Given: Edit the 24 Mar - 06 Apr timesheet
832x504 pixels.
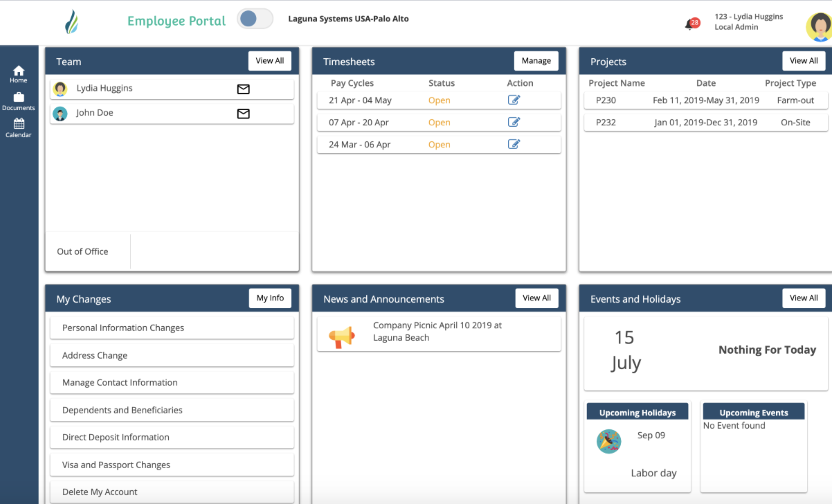Looking at the screenshot, I should coord(514,144).
